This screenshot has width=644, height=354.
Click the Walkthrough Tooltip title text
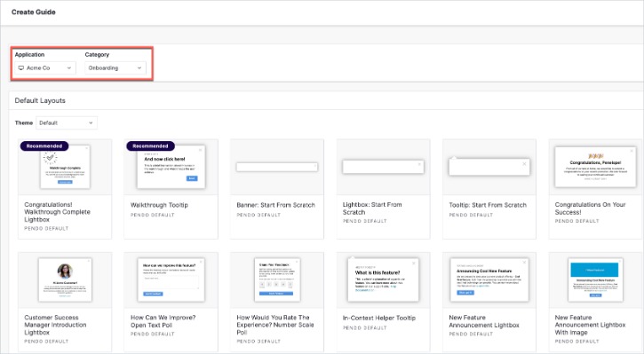click(x=159, y=205)
